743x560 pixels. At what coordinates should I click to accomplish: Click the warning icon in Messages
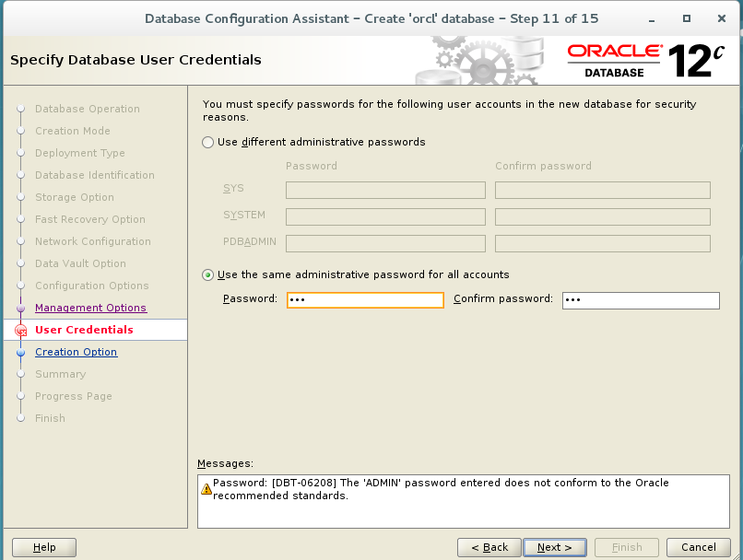[206, 489]
